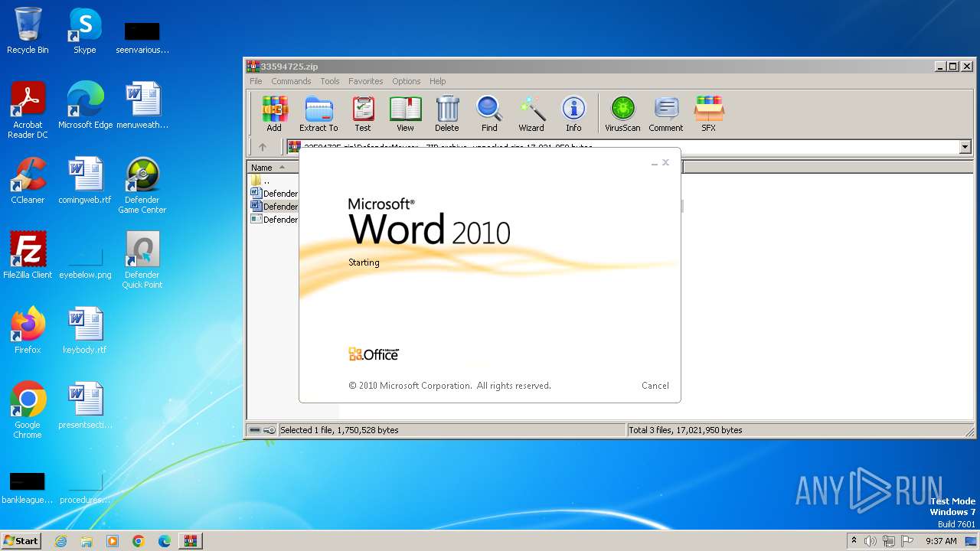Go up one folder with the arrow button
980x551 pixels.
click(x=263, y=147)
